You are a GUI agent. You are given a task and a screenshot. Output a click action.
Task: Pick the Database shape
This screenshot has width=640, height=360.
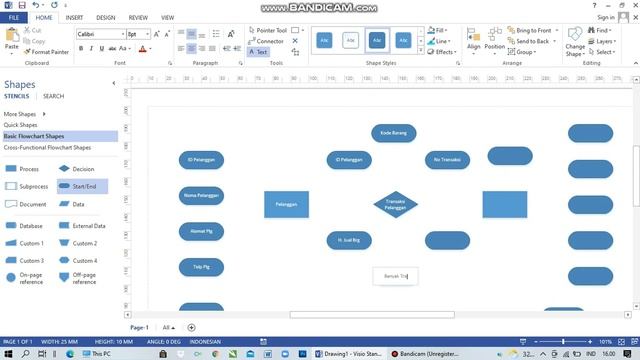(24, 226)
